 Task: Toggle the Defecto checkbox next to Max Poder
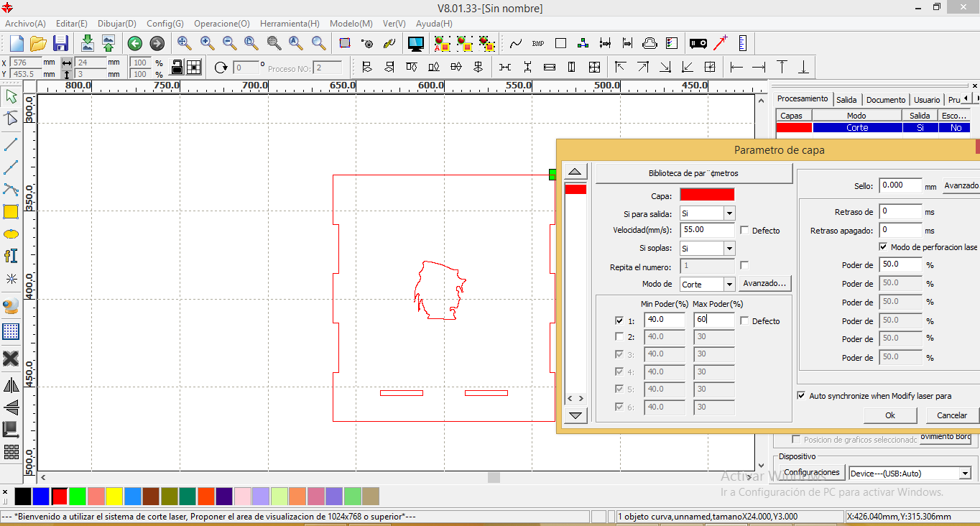744,321
